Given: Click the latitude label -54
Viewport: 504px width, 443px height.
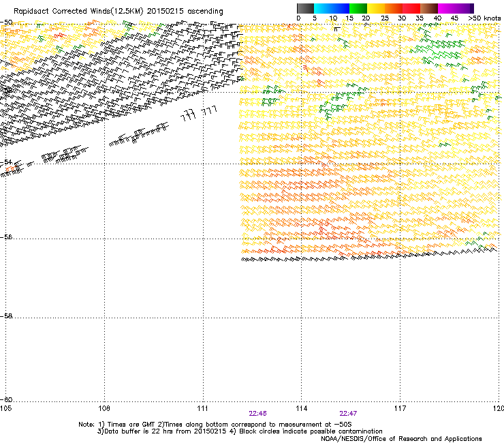Looking at the screenshot, I should (6, 162).
